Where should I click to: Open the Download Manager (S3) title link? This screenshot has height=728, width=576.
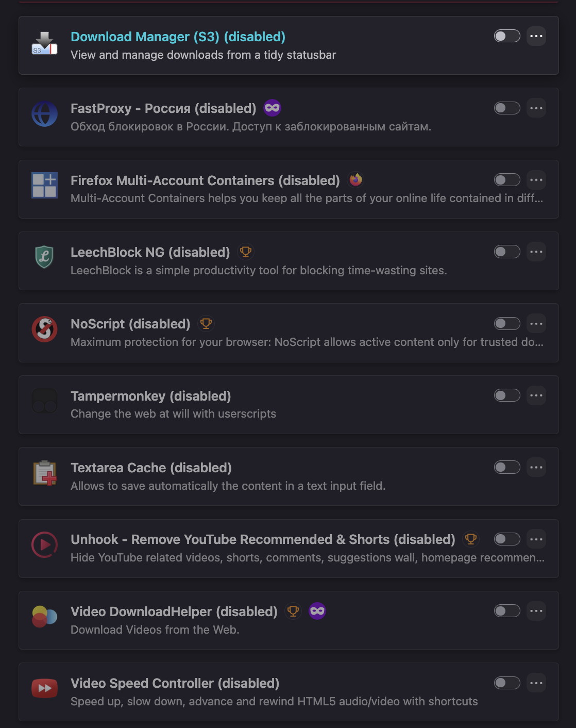click(178, 37)
